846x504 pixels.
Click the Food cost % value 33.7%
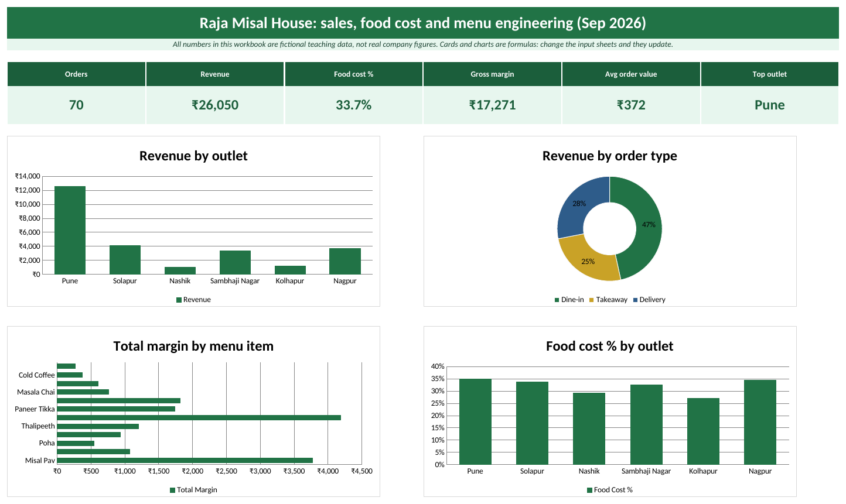[353, 105]
